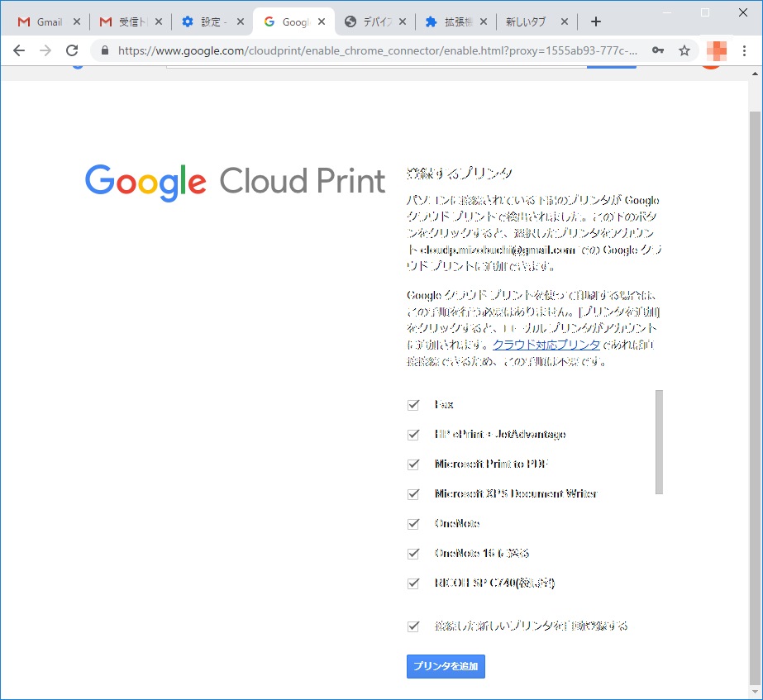Click the page vertical scrollbar thumb
Image resolution: width=763 pixels, height=700 pixels.
point(755,397)
